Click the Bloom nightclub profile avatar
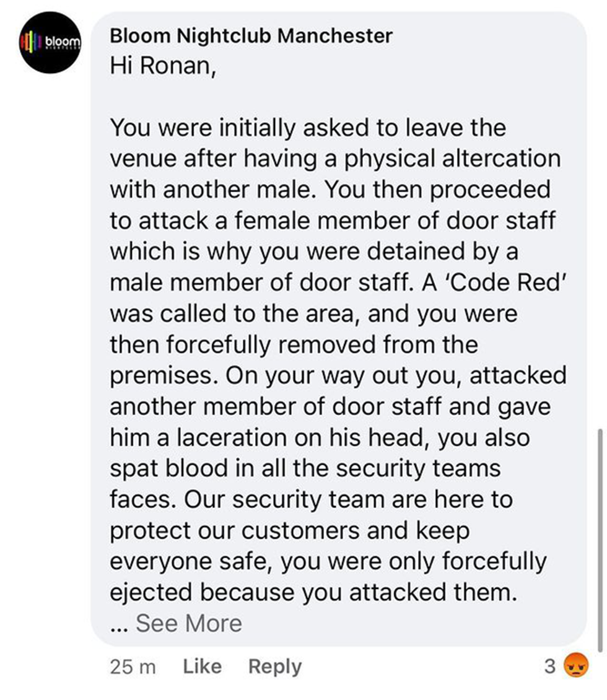Screen dimensions: 607x700 click(x=49, y=43)
